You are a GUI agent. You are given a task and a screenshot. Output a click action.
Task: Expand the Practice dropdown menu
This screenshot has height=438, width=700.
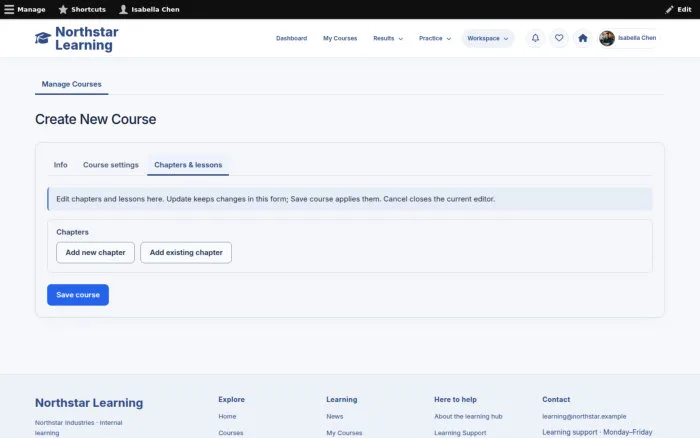pyautogui.click(x=435, y=38)
